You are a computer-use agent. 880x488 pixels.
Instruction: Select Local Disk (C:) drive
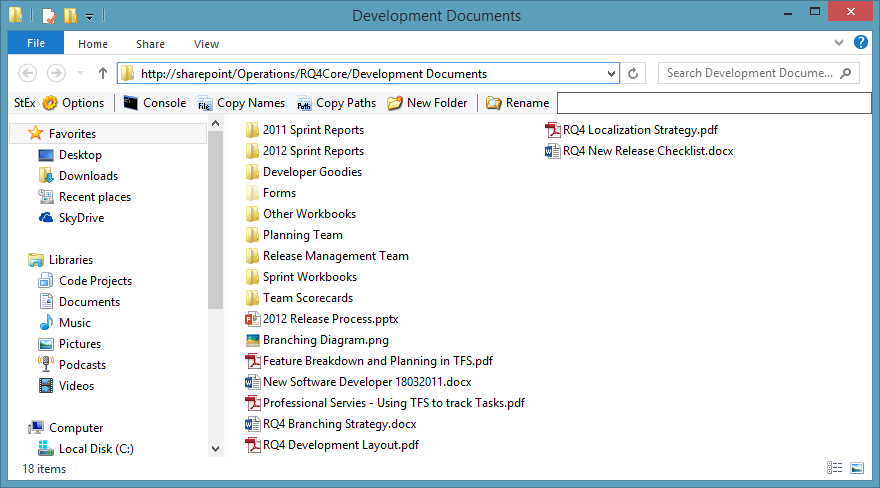coord(85,449)
